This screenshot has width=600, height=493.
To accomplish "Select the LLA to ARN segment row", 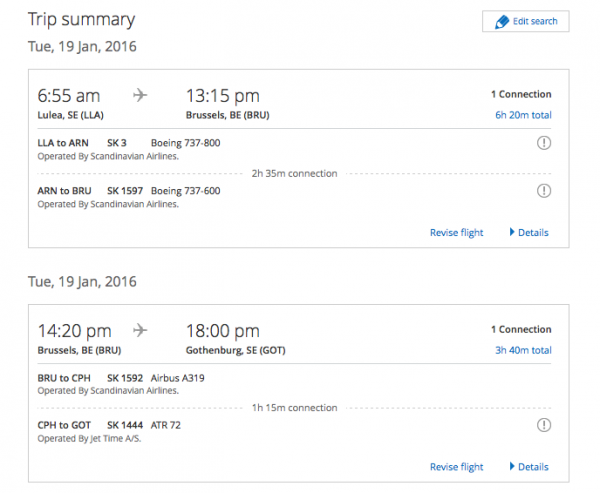I will point(294,149).
